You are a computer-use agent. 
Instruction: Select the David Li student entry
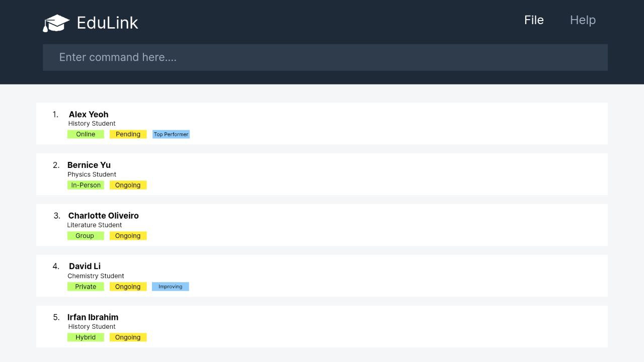(x=322, y=276)
